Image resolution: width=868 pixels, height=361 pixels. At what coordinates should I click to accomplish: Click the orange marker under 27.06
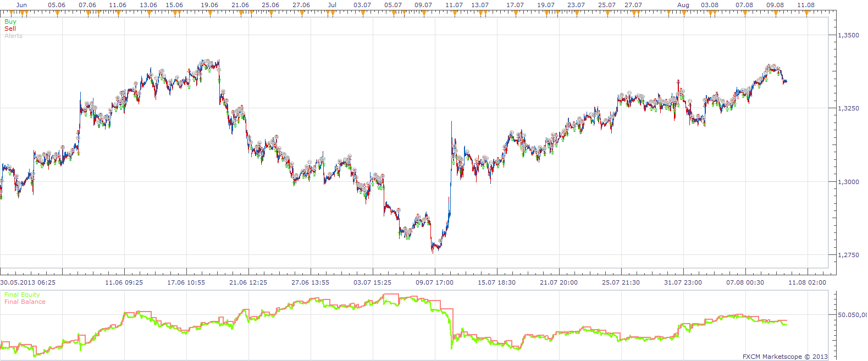[x=301, y=13]
